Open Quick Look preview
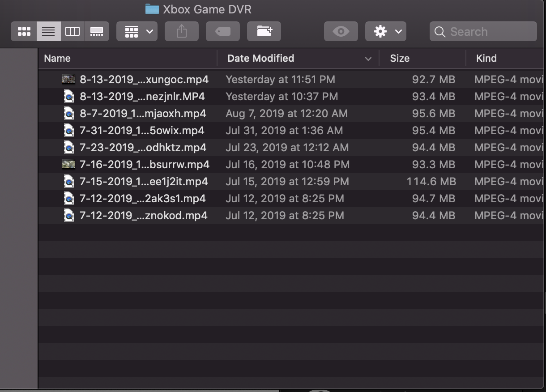Viewport: 546px width, 392px height. click(341, 31)
